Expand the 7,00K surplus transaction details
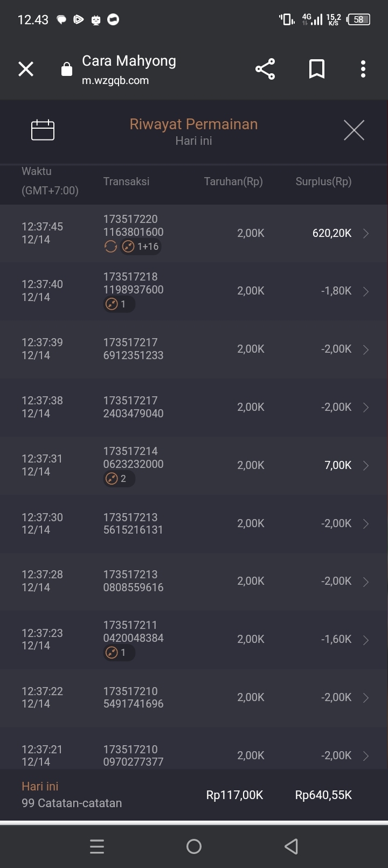 [x=366, y=465]
